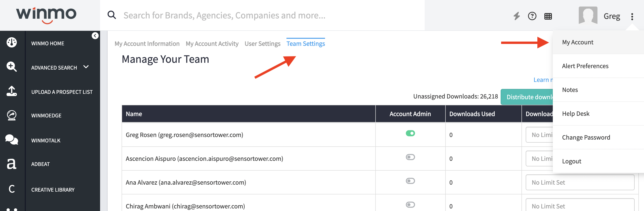This screenshot has width=644, height=211.
Task: Open the lightning bolt quick actions icon
Action: [517, 16]
